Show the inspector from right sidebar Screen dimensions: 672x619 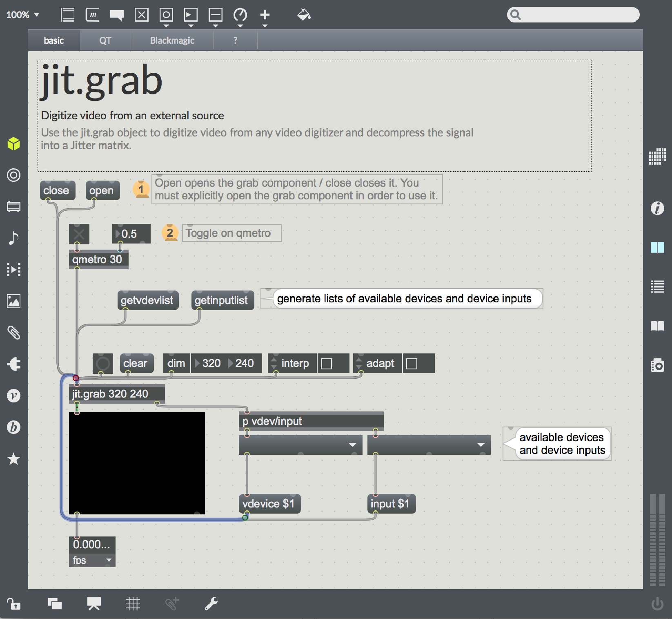click(x=657, y=208)
